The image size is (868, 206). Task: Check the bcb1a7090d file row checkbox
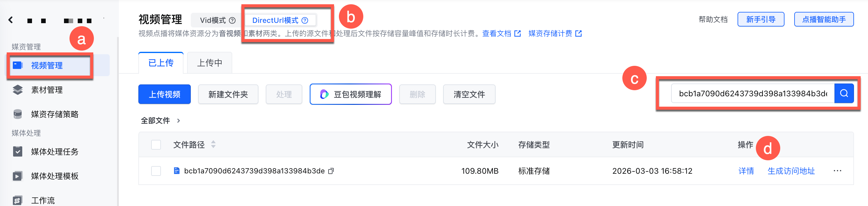click(x=156, y=171)
